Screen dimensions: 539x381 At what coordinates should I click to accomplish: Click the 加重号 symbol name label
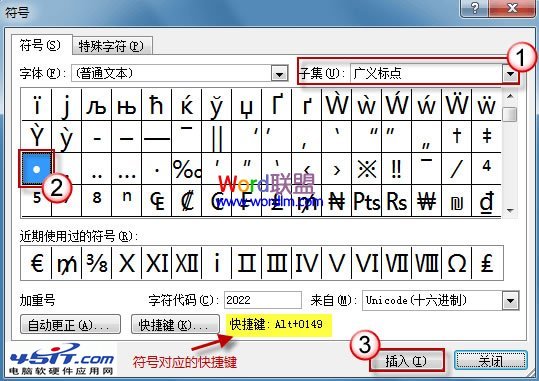(37, 300)
